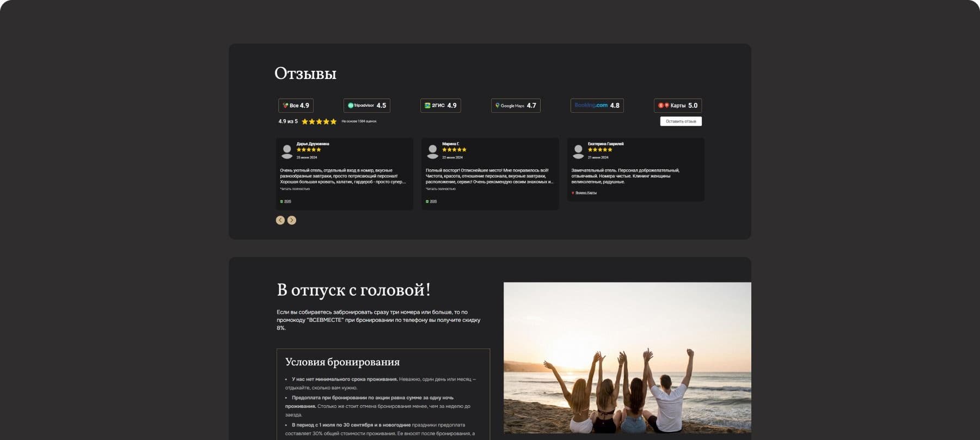980x440 pixels.
Task: Switch to Tripadvisor 4.5 reviews tab
Action: pos(366,106)
